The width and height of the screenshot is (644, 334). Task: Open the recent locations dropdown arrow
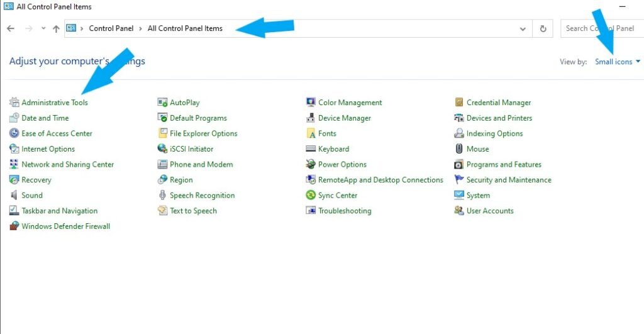coord(43,28)
